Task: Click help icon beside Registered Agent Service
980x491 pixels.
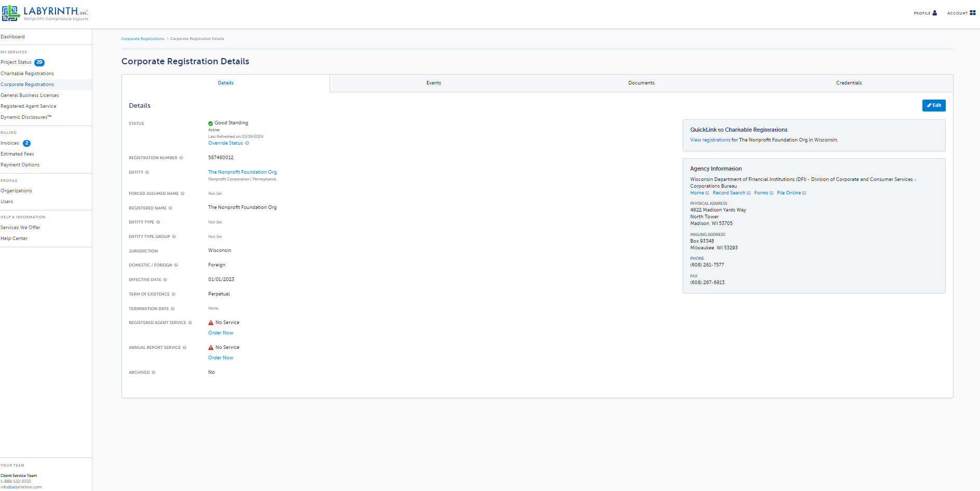Action: [x=190, y=322]
